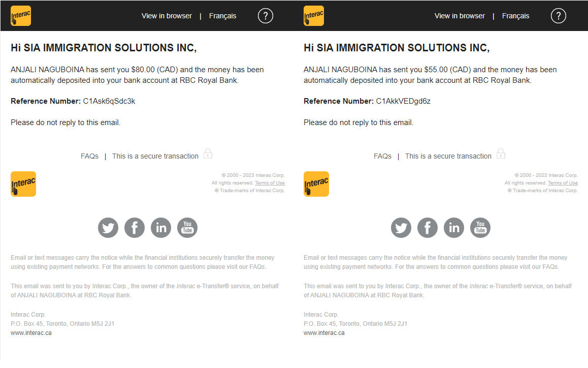
Task: Click the greeting heading in the $55.00 email
Action: 397,48
